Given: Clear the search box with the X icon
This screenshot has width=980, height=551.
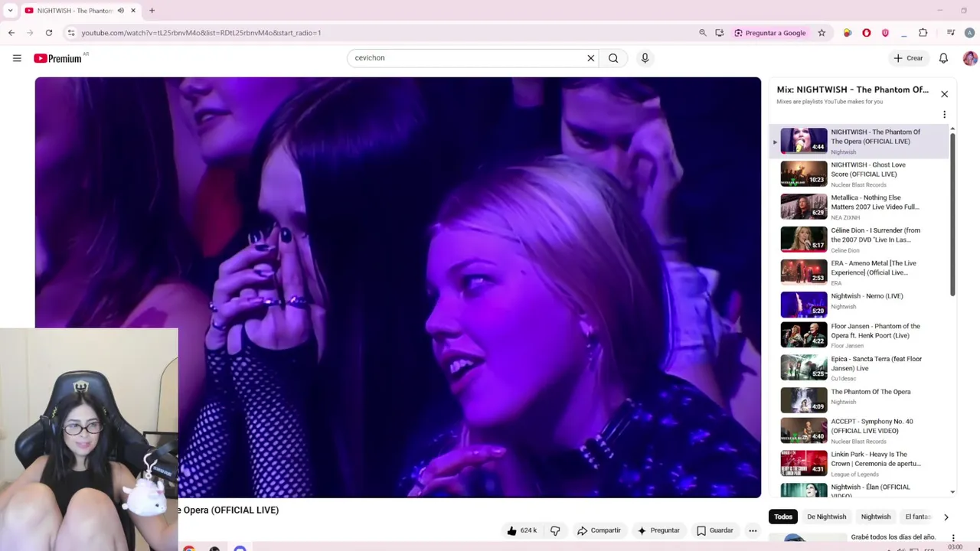Looking at the screenshot, I should click(590, 58).
